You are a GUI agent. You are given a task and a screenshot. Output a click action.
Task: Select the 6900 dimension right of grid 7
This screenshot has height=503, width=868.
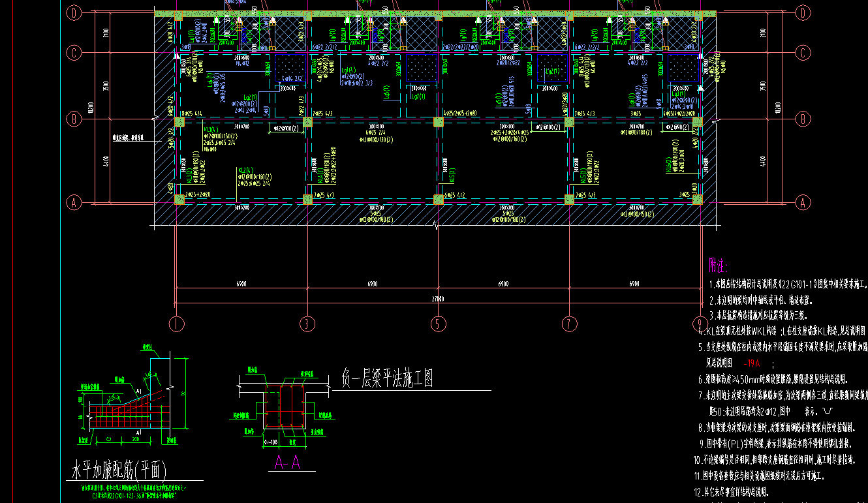click(634, 284)
